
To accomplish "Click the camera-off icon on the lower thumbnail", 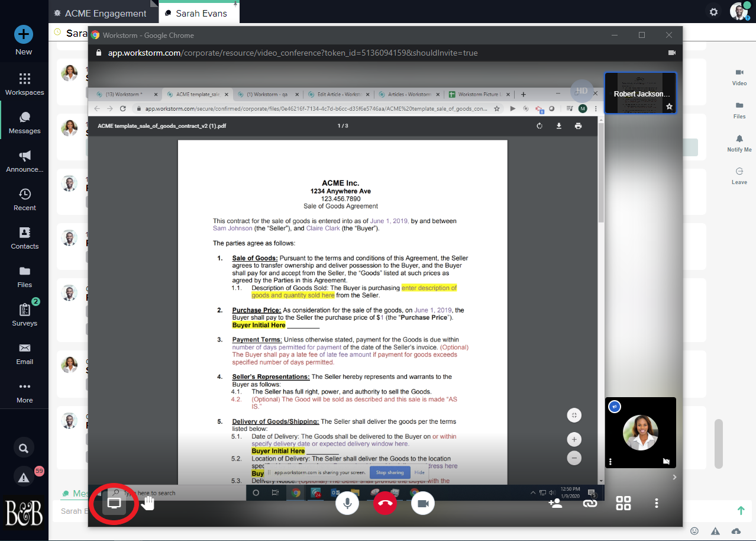I will [667, 461].
